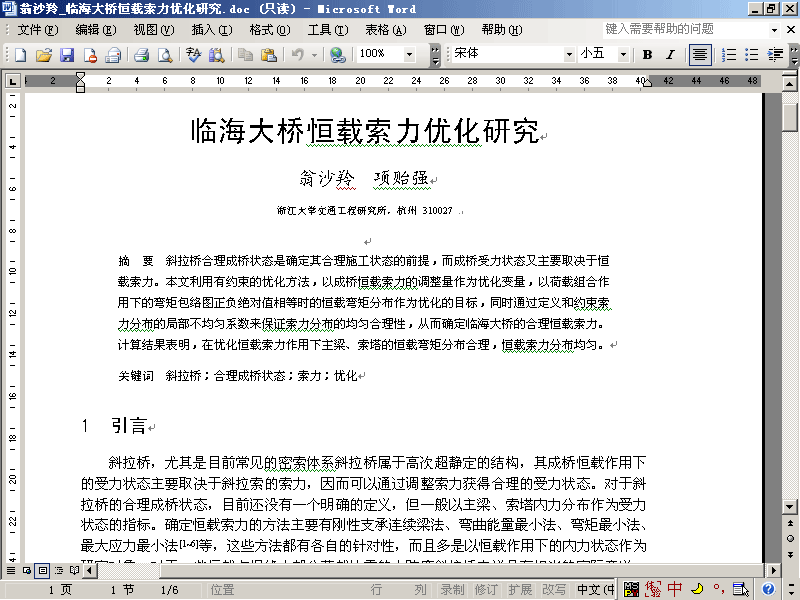Open the 窗口(W) menu
This screenshot has height=600, width=800.
444,30
